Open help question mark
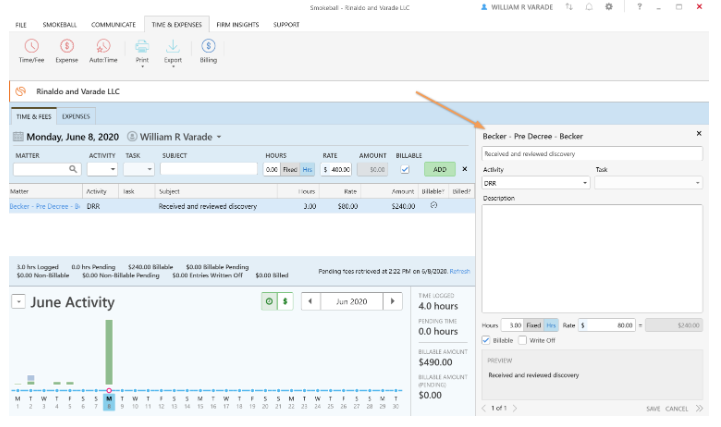The height and width of the screenshot is (427, 721). point(639,7)
